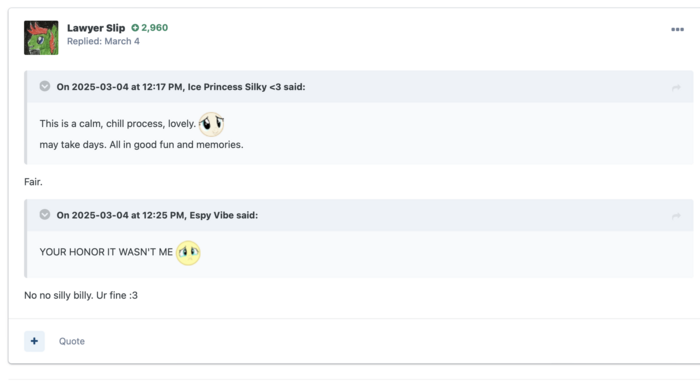The width and height of the screenshot is (700, 382).
Task: Quote Lawyer Slip's reply
Action: [x=72, y=341]
